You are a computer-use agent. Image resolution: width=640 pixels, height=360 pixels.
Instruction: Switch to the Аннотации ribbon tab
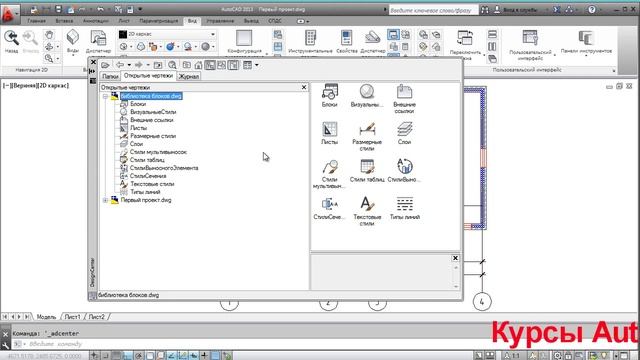tap(96, 21)
